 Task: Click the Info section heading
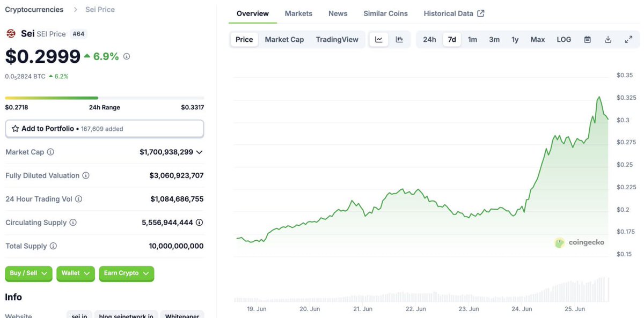point(13,297)
